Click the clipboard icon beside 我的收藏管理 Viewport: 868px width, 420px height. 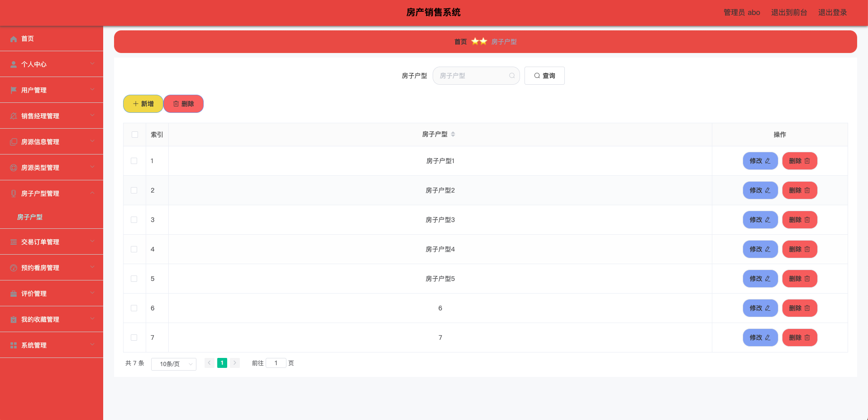tap(14, 319)
